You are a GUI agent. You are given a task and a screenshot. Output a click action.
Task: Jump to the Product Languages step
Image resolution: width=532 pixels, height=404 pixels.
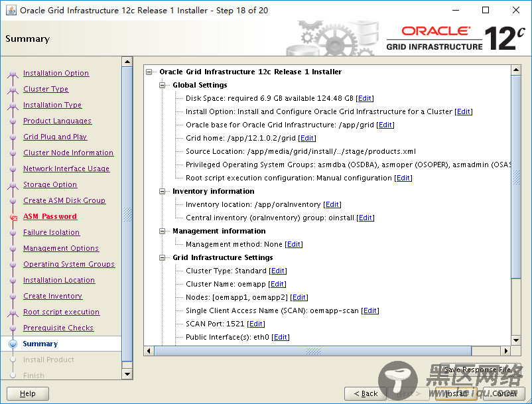[x=57, y=121]
